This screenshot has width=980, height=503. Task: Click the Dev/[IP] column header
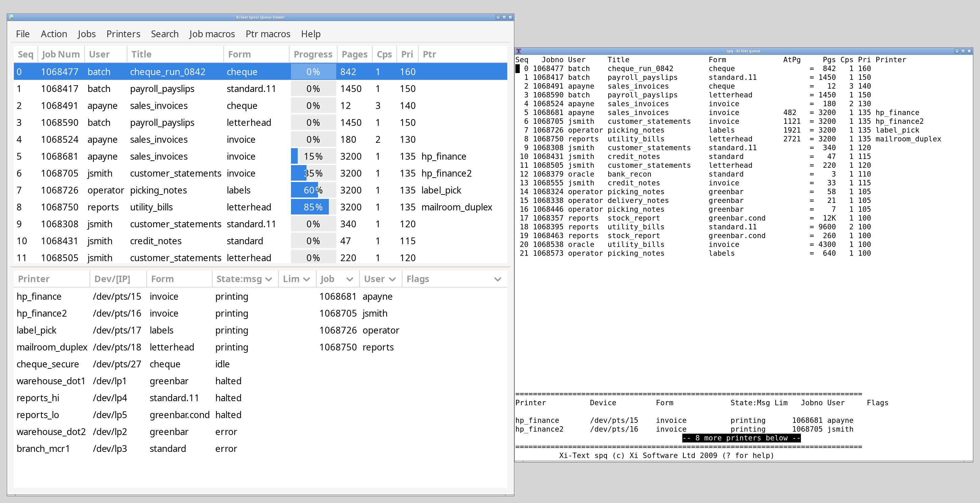[118, 279]
